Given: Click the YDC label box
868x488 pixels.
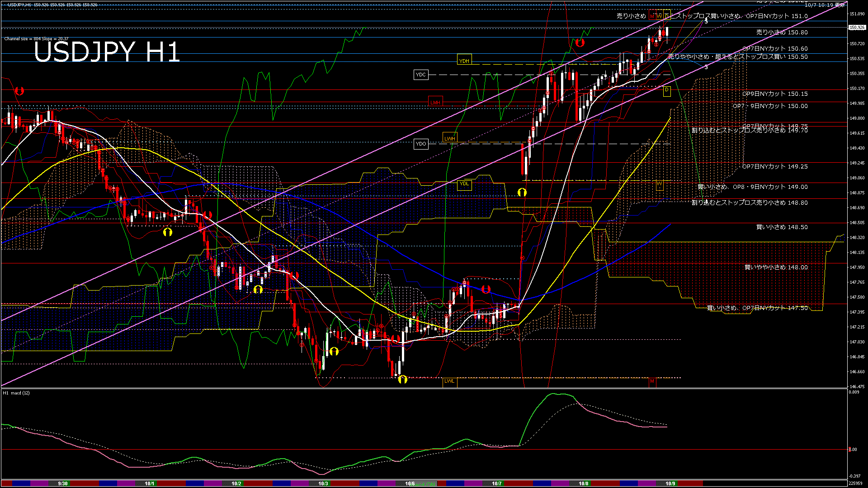Looking at the screenshot, I should click(x=421, y=75).
